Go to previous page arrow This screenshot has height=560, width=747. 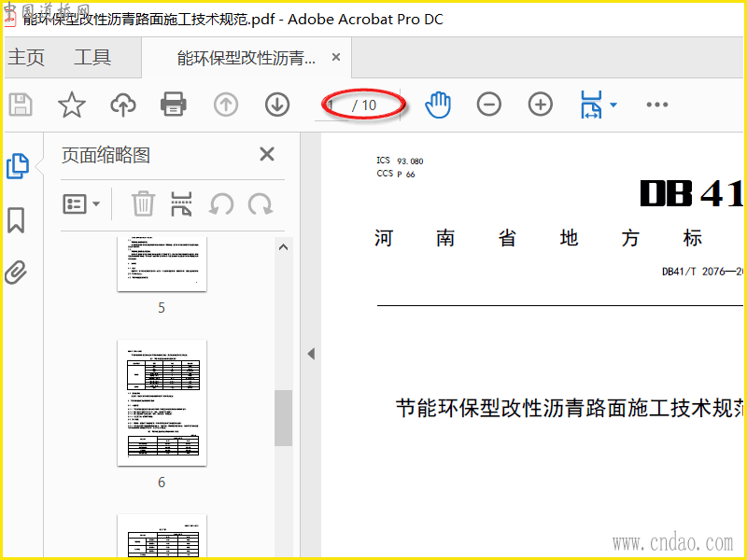pyautogui.click(x=226, y=105)
